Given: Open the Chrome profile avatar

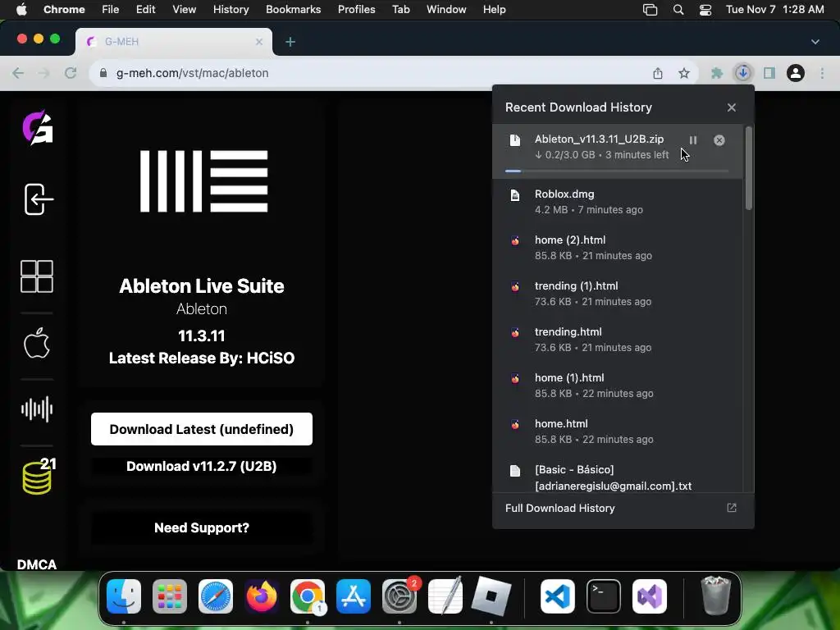Looking at the screenshot, I should point(796,73).
